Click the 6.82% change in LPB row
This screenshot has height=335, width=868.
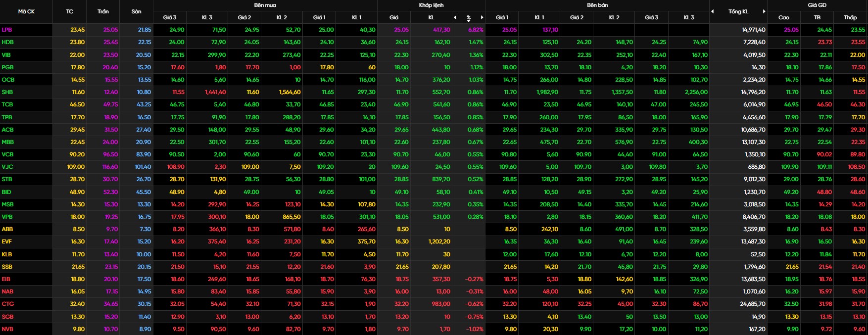[476, 30]
